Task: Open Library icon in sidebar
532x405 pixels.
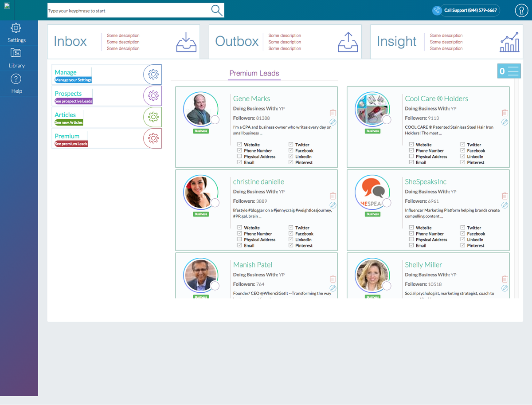Action: pos(16,53)
